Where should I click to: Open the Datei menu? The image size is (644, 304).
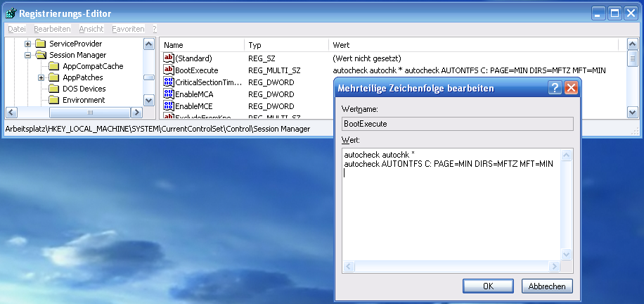17,30
